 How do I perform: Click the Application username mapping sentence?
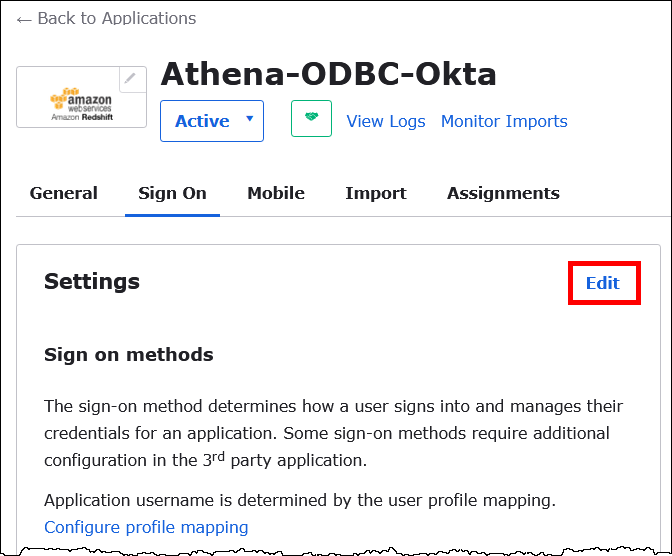(x=300, y=499)
